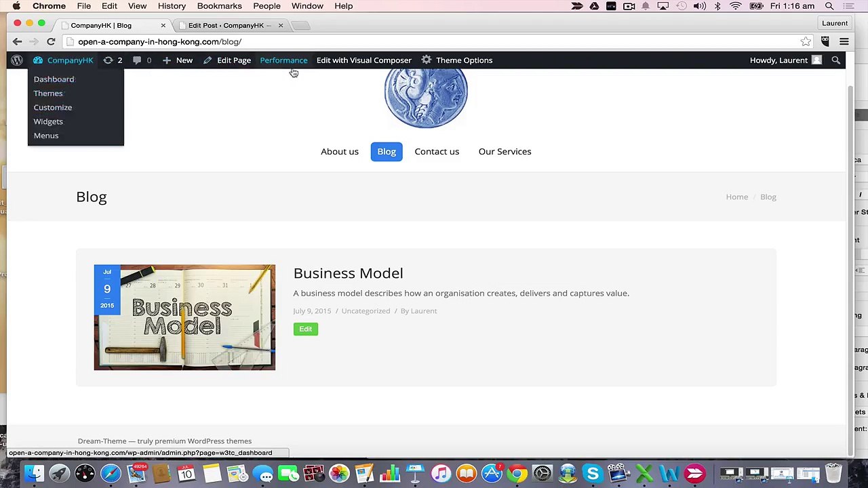Open the File menu

click(84, 6)
